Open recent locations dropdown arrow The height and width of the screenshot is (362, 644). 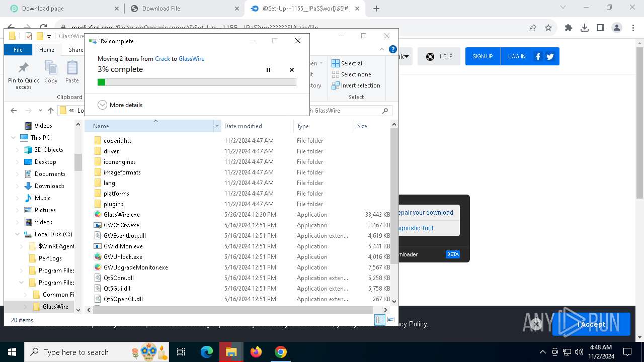pyautogui.click(x=40, y=111)
